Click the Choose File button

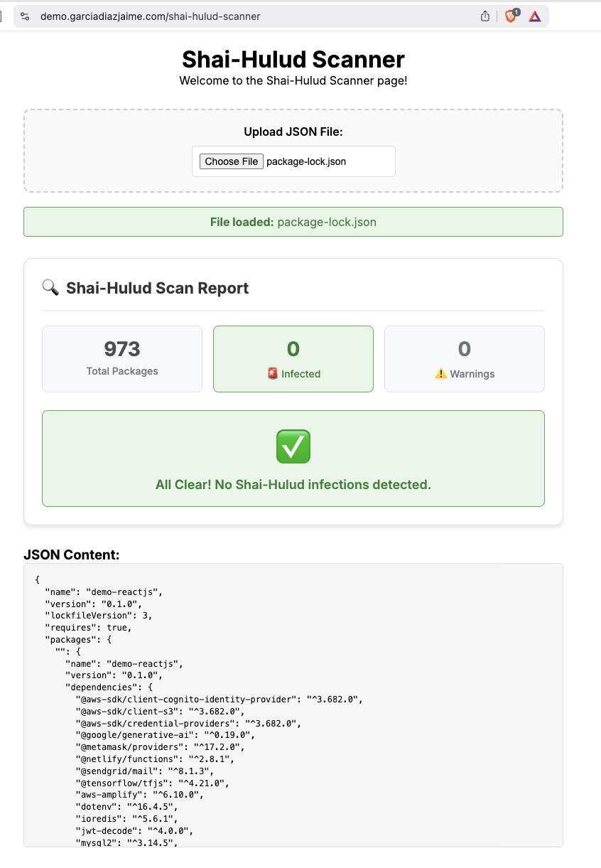point(231,161)
